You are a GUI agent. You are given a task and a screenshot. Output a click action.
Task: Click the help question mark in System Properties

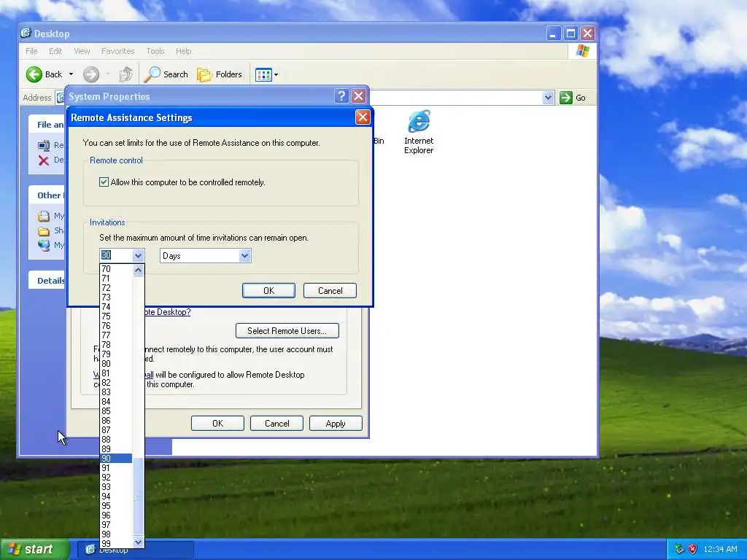point(341,96)
